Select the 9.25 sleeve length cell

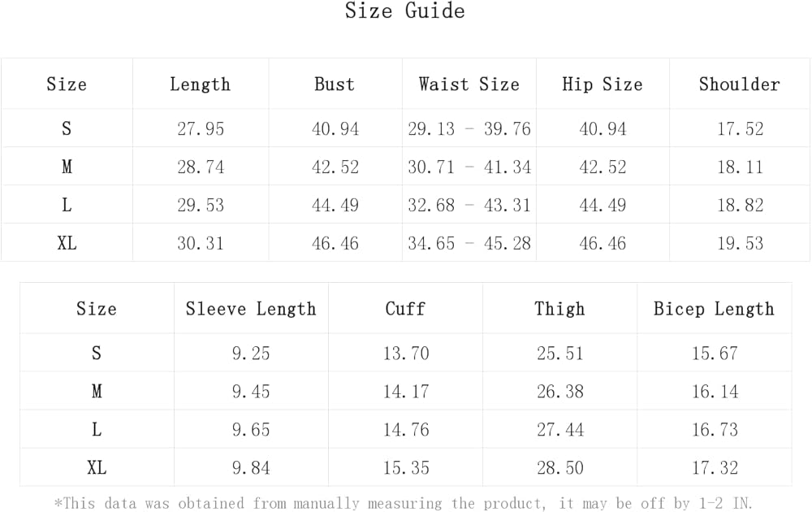click(x=251, y=354)
